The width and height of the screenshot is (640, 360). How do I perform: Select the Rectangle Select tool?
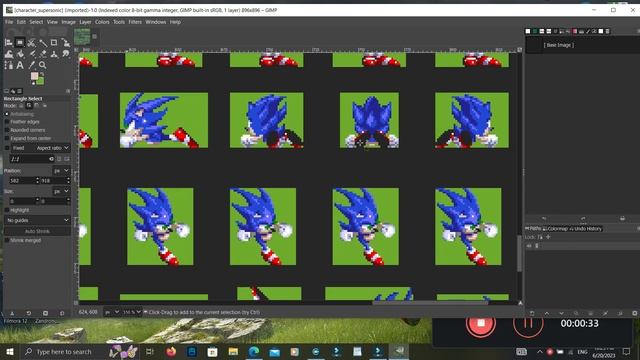(20, 42)
